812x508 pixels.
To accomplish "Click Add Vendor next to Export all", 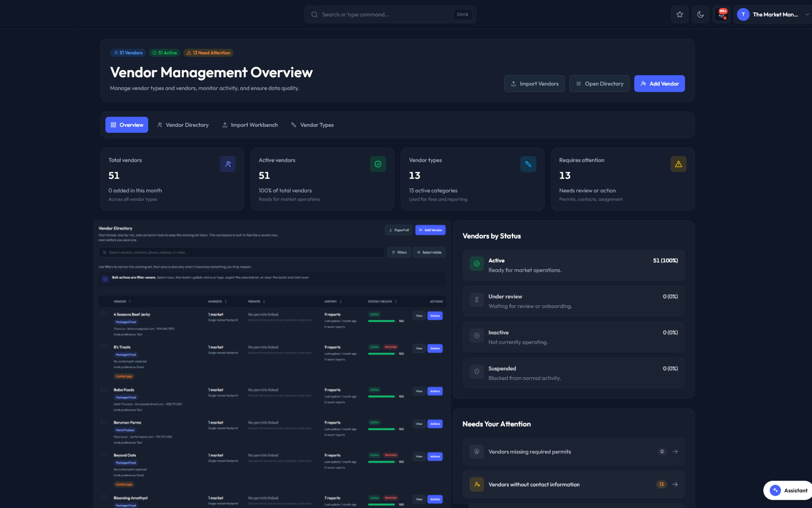I will pyautogui.click(x=430, y=230).
